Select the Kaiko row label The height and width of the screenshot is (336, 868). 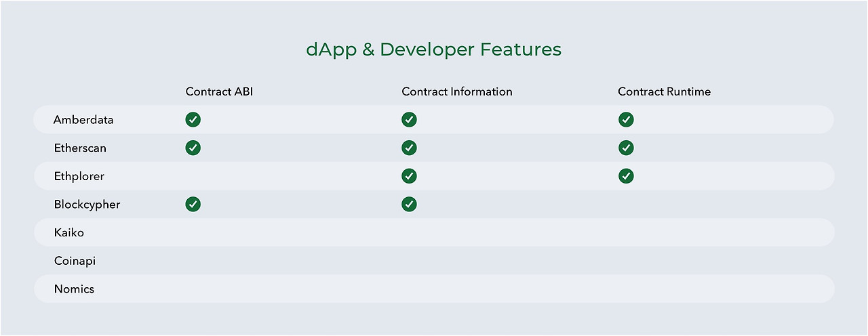69,232
